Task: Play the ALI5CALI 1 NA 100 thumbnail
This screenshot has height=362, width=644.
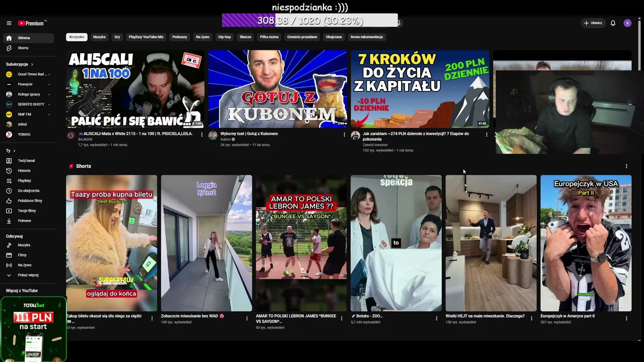Action: tap(135, 89)
